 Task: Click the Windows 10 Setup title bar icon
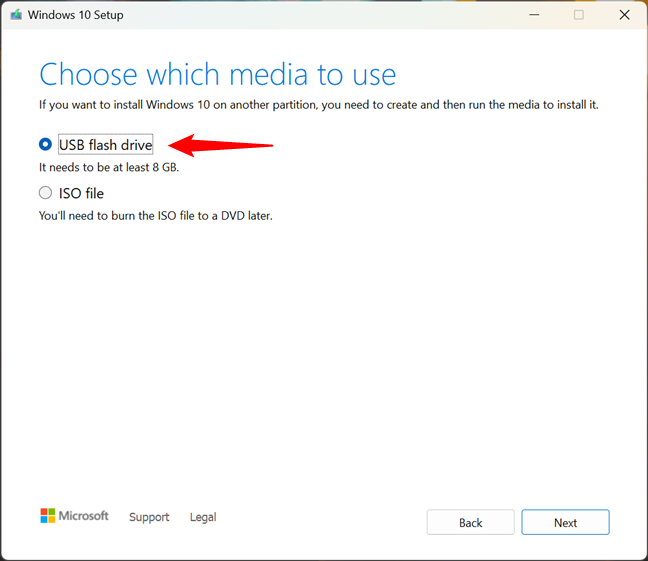pos(16,15)
